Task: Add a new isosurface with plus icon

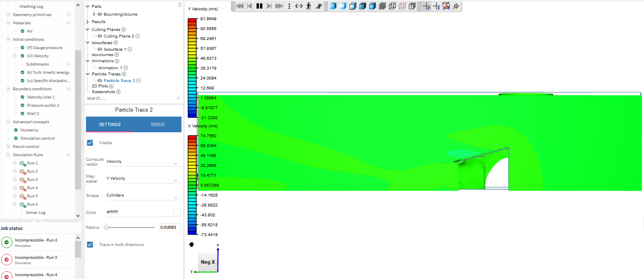Action: (116, 42)
